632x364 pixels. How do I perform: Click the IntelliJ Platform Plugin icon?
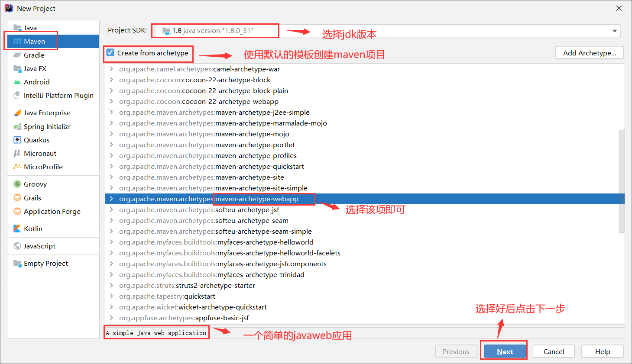[17, 95]
